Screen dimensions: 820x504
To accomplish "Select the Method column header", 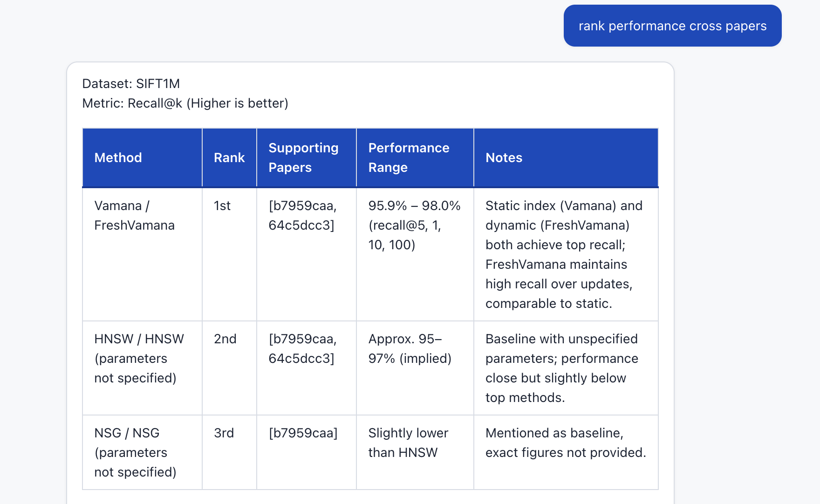I will click(x=118, y=157).
